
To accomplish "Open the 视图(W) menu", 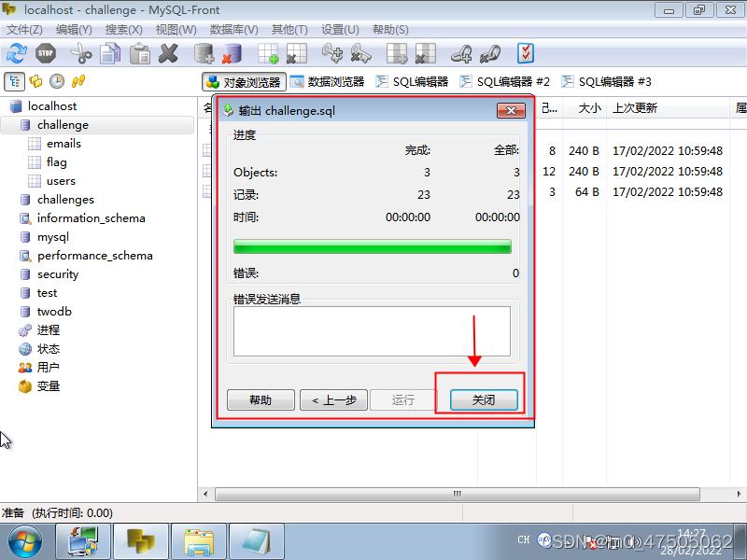I will pos(176,30).
